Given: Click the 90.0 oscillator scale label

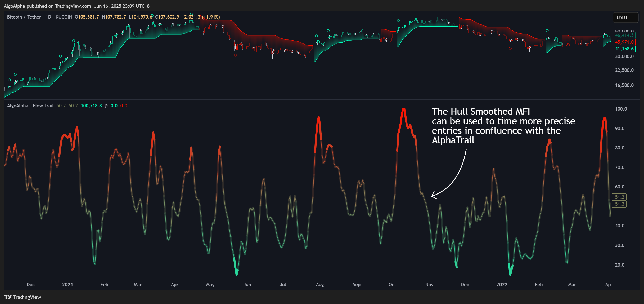Looking at the screenshot, I should (x=620, y=129).
